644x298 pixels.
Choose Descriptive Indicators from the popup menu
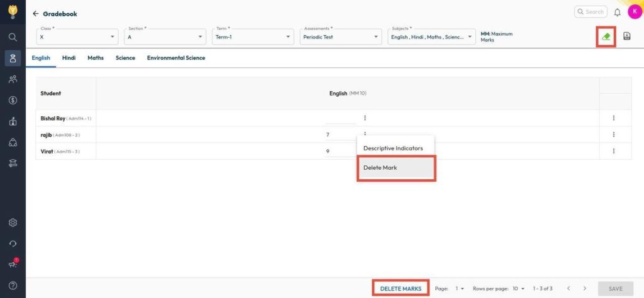(x=393, y=148)
